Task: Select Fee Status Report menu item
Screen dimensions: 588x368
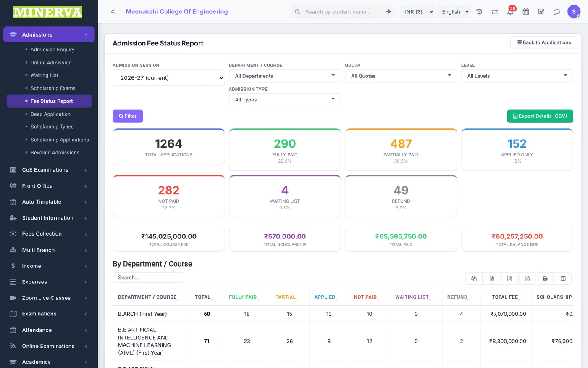Action: tap(49, 101)
